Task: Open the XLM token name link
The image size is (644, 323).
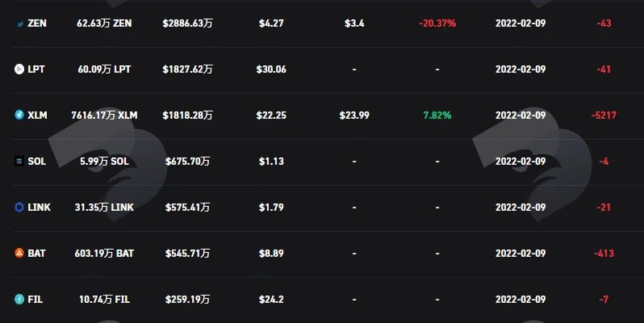Action: [37, 115]
